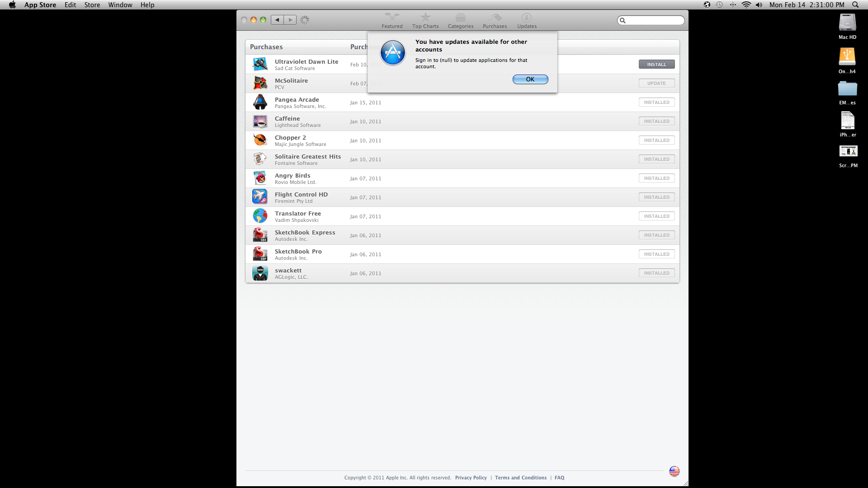Open the Solitaire Greatest Hits app icon

[260, 159]
